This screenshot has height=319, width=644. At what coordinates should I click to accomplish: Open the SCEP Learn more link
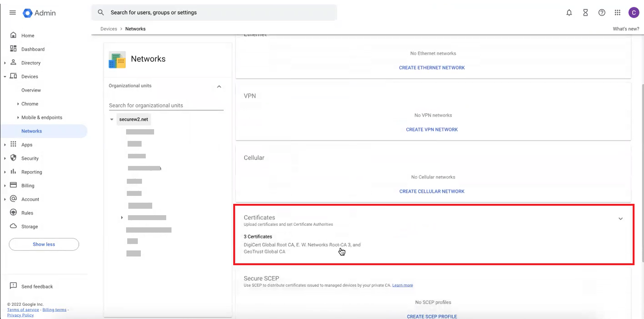402,285
